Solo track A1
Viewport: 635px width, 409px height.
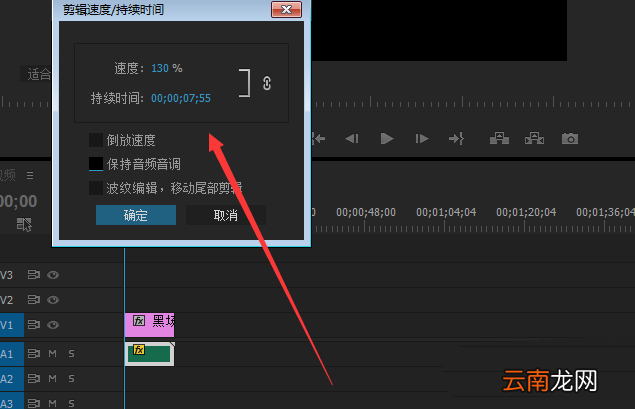point(71,354)
